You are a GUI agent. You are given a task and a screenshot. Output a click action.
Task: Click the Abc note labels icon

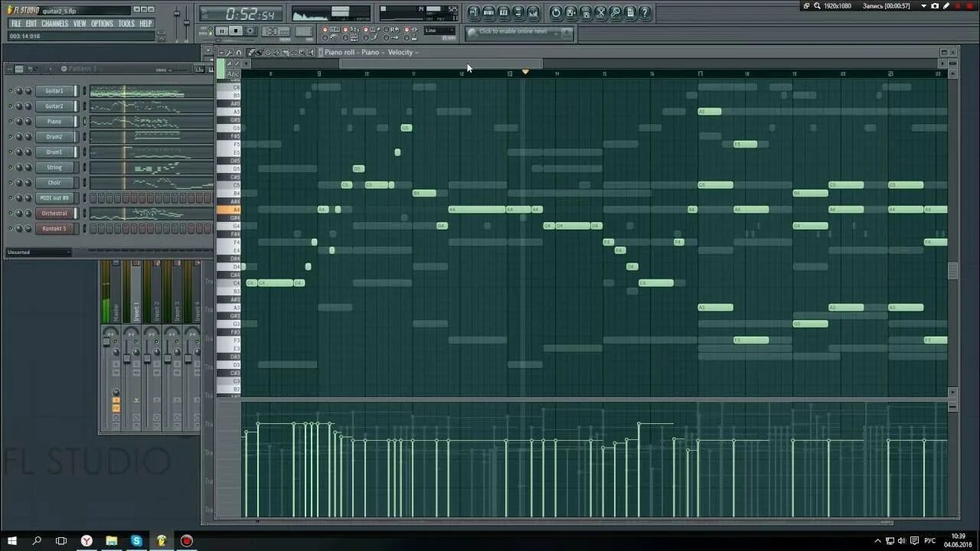pyautogui.click(x=233, y=73)
